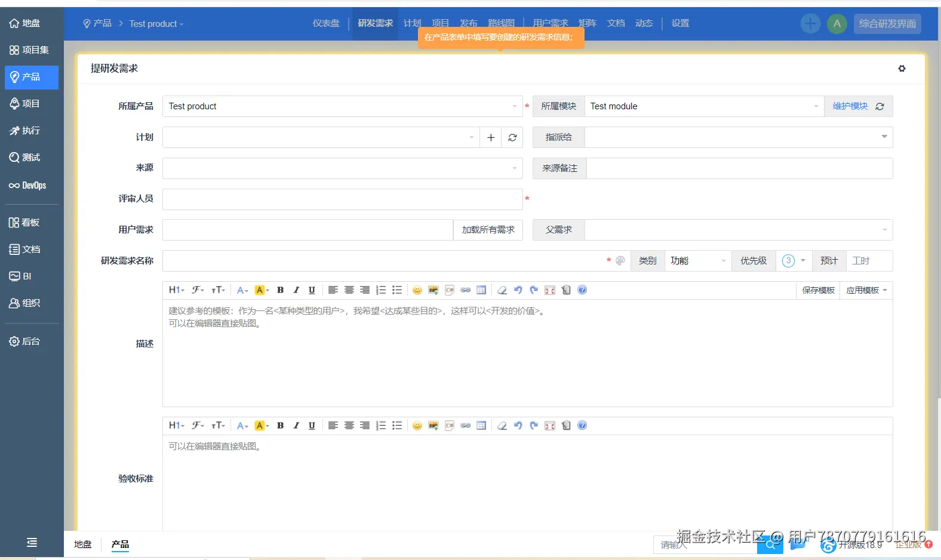This screenshot has width=941, height=560.
Task: Insert hyperlink in the 描述 editor
Action: (466, 290)
